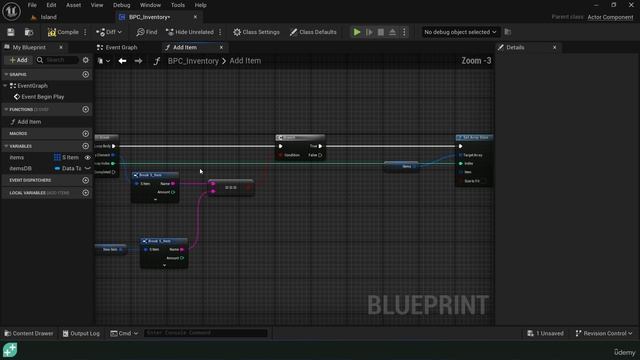Expand the Break S_Item node near New Item
This screenshot has height=360, width=640.
(x=164, y=265)
